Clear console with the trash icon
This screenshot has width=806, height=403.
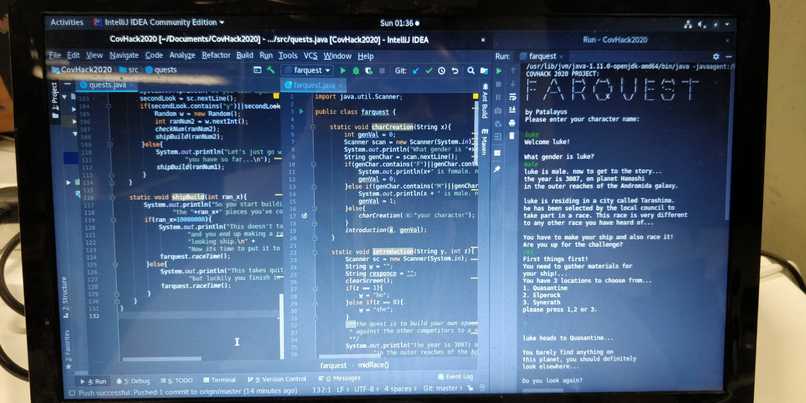coord(512,136)
